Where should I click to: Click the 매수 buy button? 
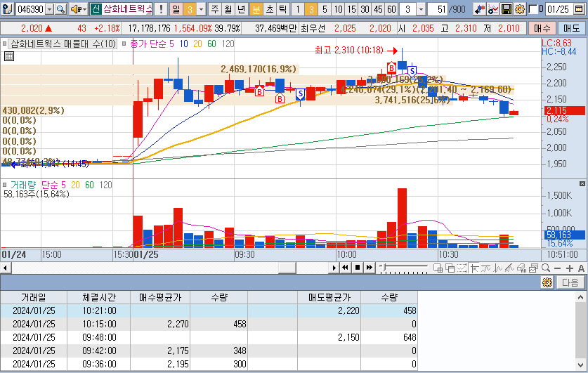coord(542,28)
